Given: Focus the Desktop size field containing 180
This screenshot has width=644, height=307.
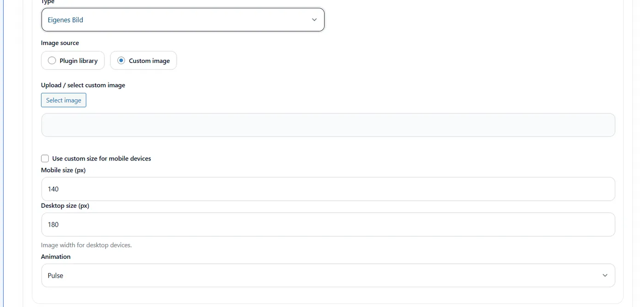Looking at the screenshot, I should click(x=328, y=224).
